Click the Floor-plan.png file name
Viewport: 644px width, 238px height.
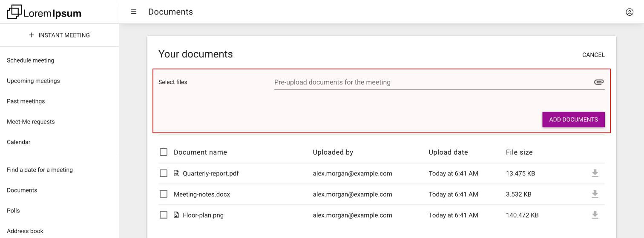[203, 215]
